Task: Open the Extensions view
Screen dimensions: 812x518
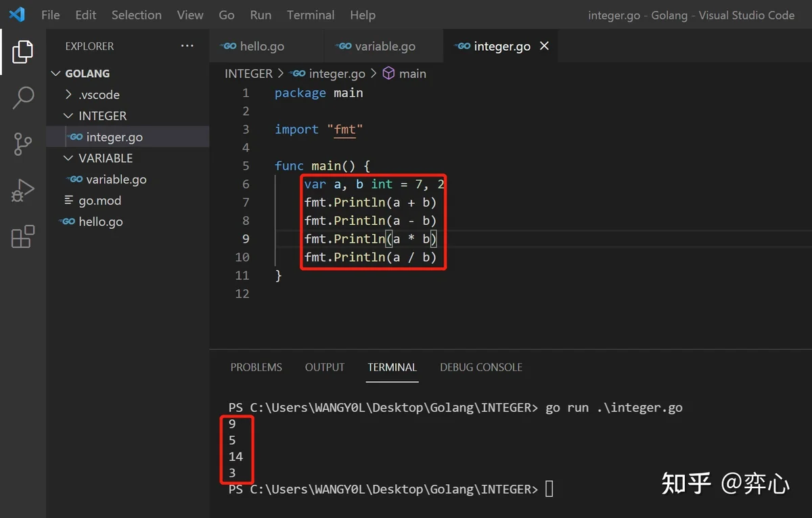Action: pos(22,237)
